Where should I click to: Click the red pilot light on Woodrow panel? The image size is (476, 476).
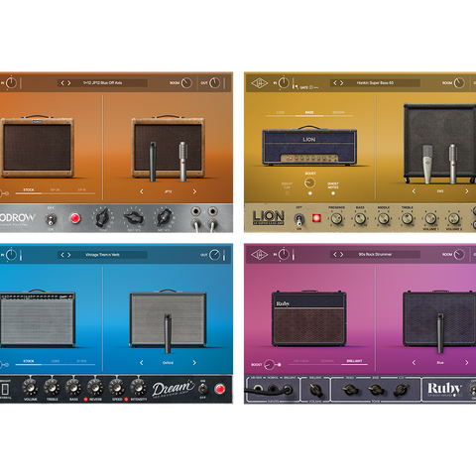(x=75, y=218)
